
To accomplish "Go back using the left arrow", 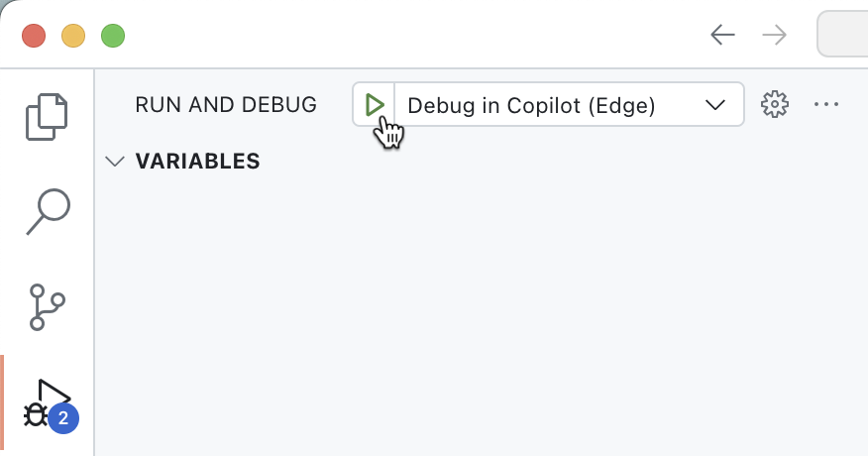I will [x=722, y=36].
